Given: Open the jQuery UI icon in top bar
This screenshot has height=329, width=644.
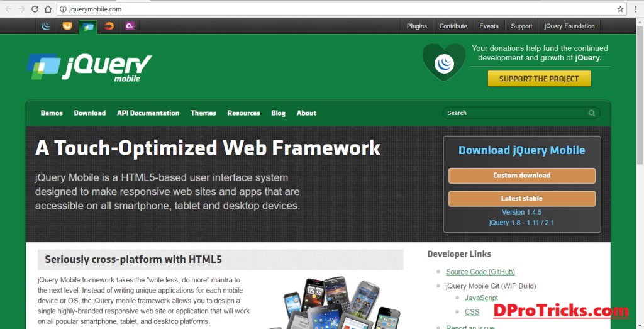Looking at the screenshot, I should 67,26.
